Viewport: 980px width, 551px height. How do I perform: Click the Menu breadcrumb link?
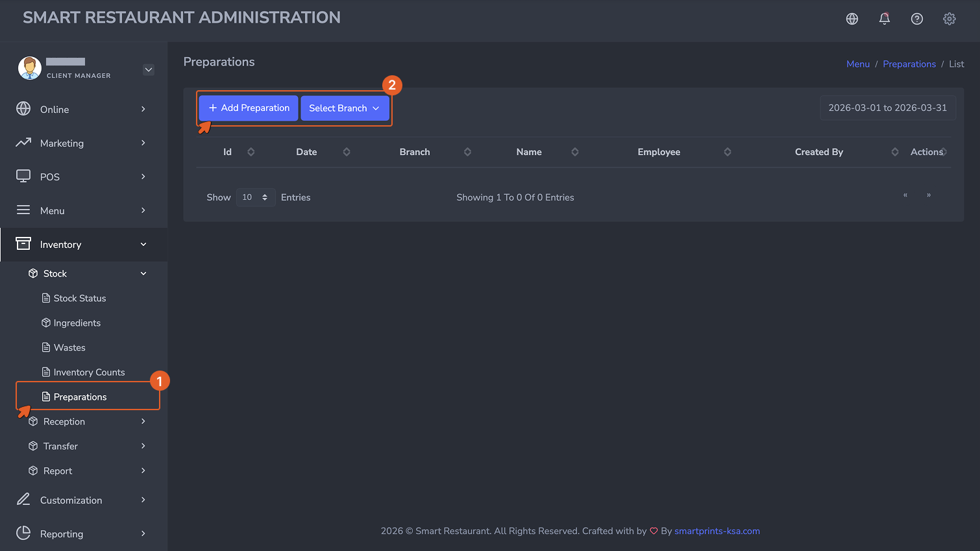(858, 64)
